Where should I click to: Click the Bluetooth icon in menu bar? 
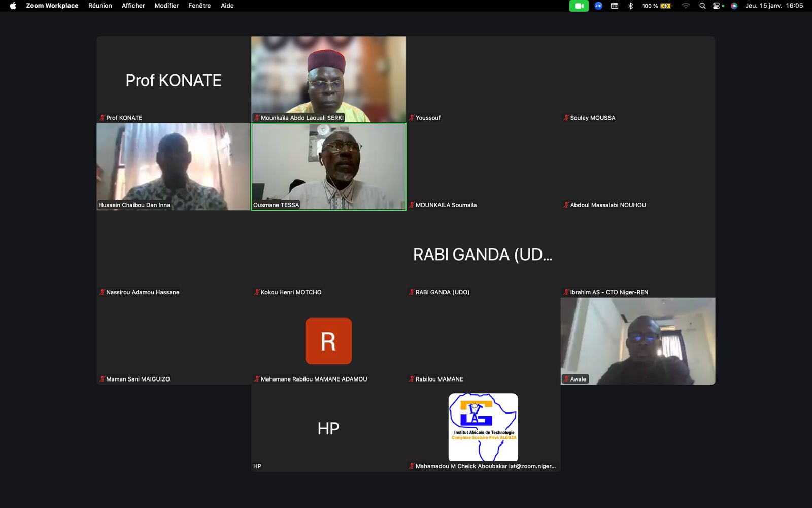(x=630, y=6)
